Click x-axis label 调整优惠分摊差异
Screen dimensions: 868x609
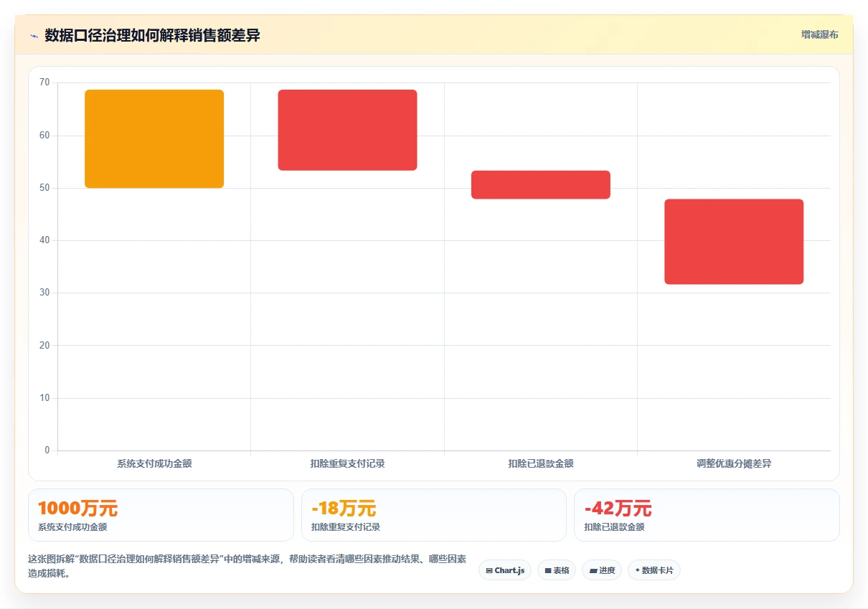[734, 463]
